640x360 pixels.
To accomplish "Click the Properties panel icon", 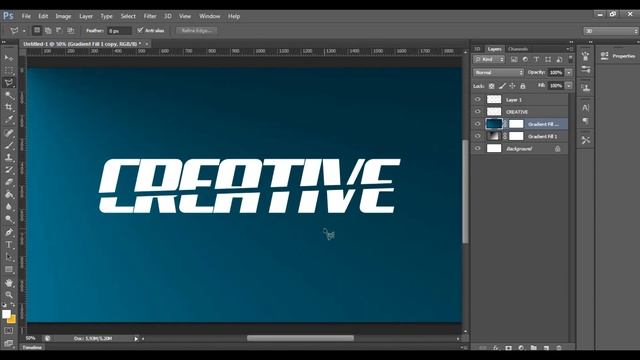I will click(x=604, y=56).
